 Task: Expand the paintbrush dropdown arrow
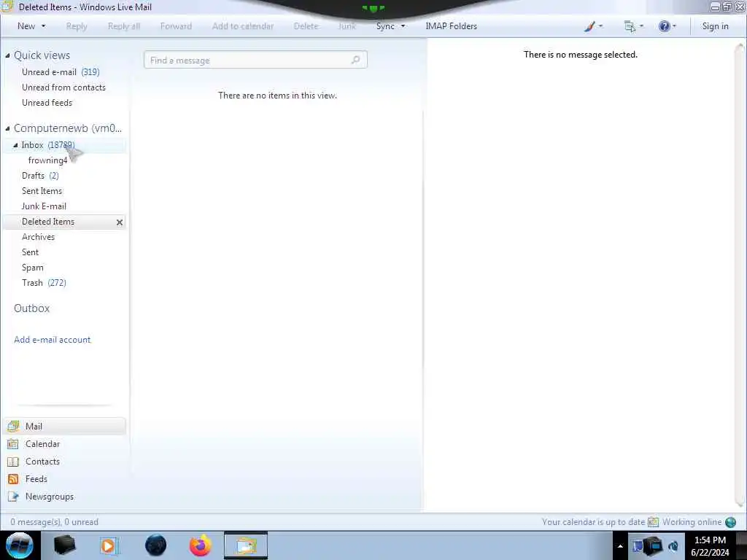(x=601, y=26)
